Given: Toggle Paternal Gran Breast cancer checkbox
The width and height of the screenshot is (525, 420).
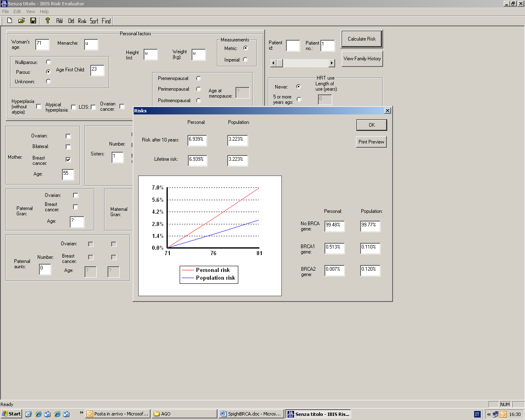Looking at the screenshot, I should pyautogui.click(x=75, y=207).
